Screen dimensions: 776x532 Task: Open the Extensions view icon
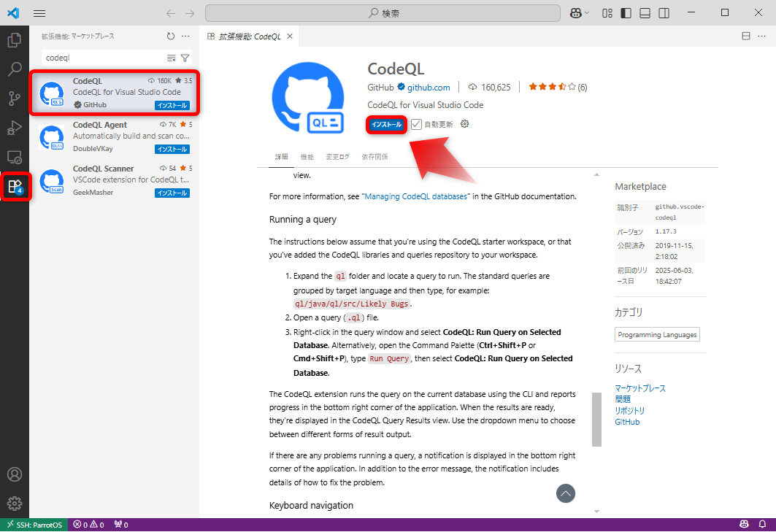[15, 187]
